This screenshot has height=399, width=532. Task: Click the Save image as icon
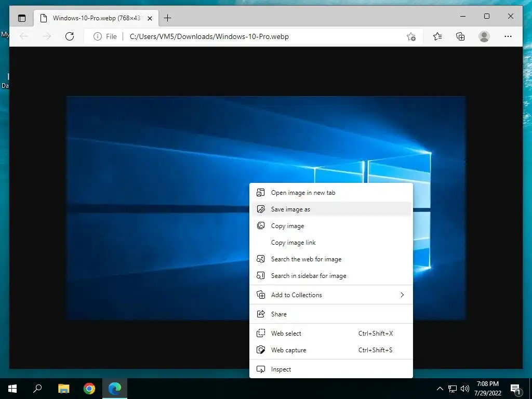pyautogui.click(x=261, y=209)
